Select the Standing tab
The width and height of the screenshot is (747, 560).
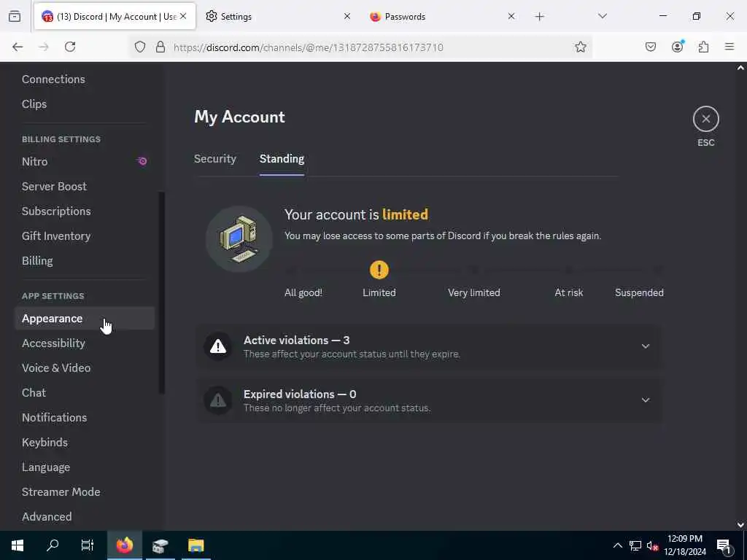tap(282, 158)
